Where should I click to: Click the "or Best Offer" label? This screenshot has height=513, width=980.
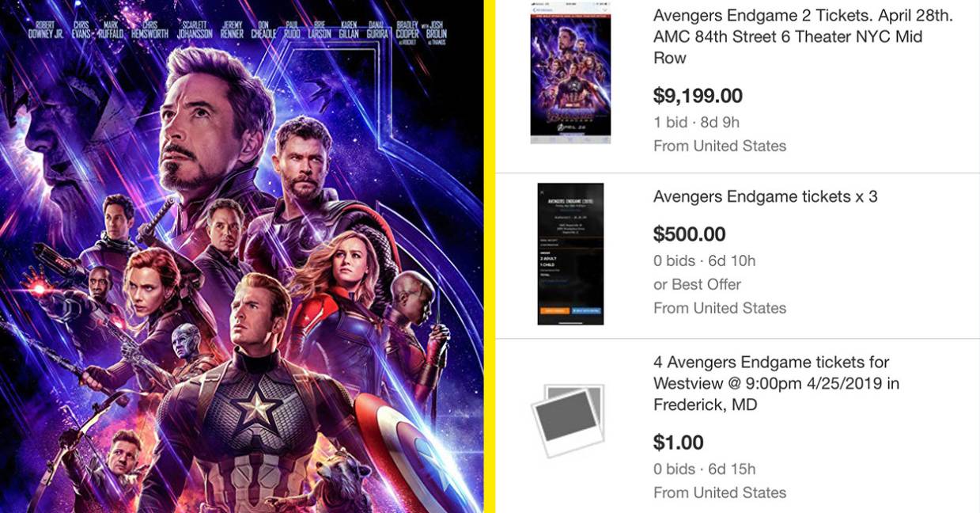(697, 284)
